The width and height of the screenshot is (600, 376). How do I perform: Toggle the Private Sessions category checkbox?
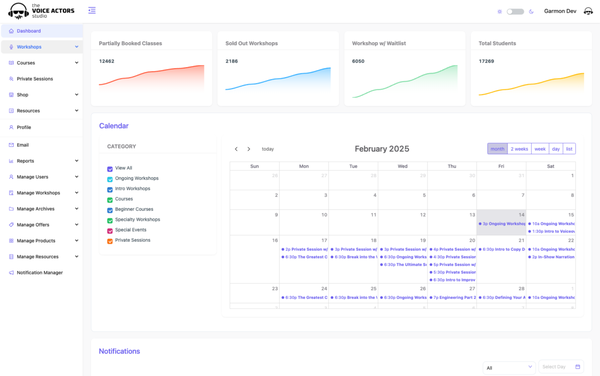point(110,241)
